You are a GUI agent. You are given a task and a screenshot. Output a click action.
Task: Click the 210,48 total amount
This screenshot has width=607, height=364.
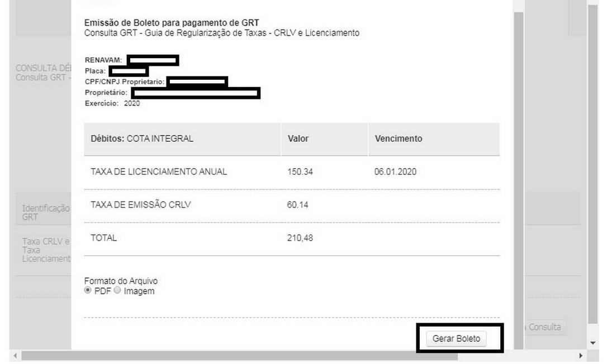coord(300,238)
